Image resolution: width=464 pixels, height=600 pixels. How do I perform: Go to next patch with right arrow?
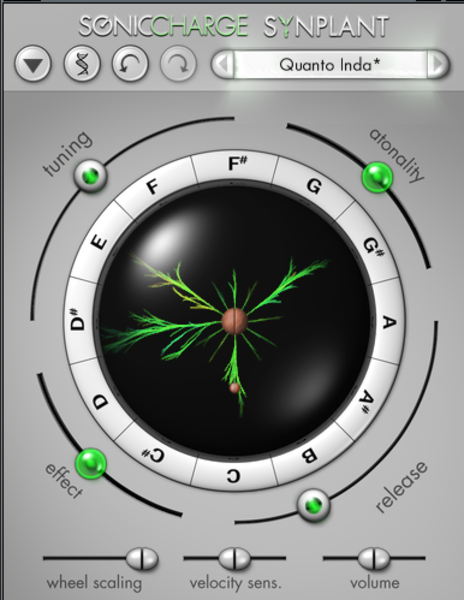(x=438, y=64)
